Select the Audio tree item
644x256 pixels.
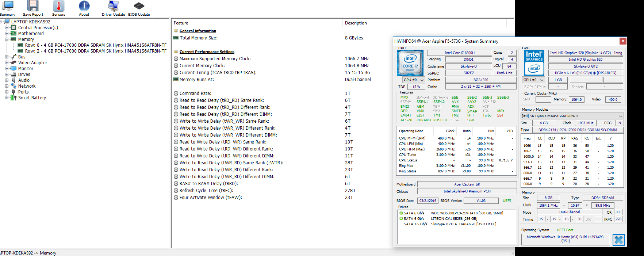tap(24, 80)
